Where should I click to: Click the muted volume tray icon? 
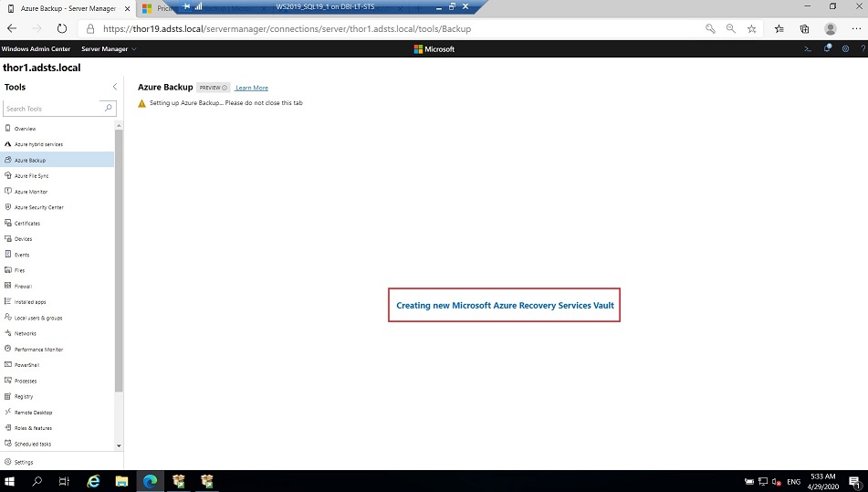776,481
